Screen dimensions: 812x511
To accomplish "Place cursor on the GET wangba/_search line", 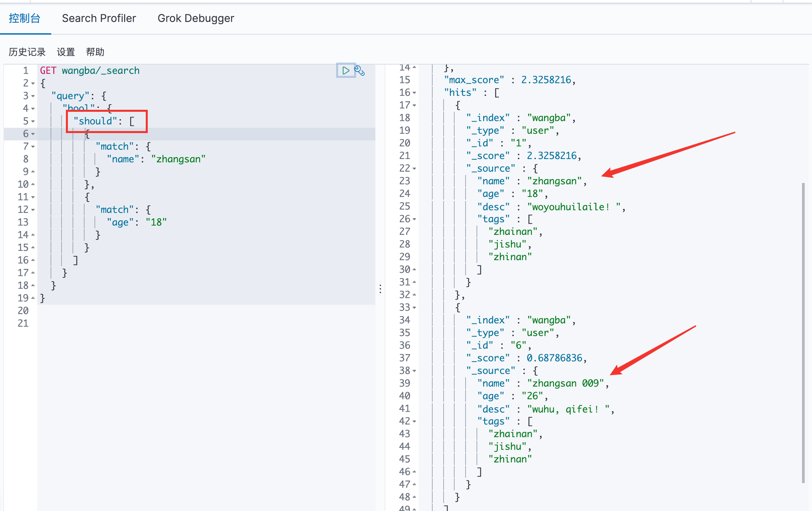I will pos(101,71).
